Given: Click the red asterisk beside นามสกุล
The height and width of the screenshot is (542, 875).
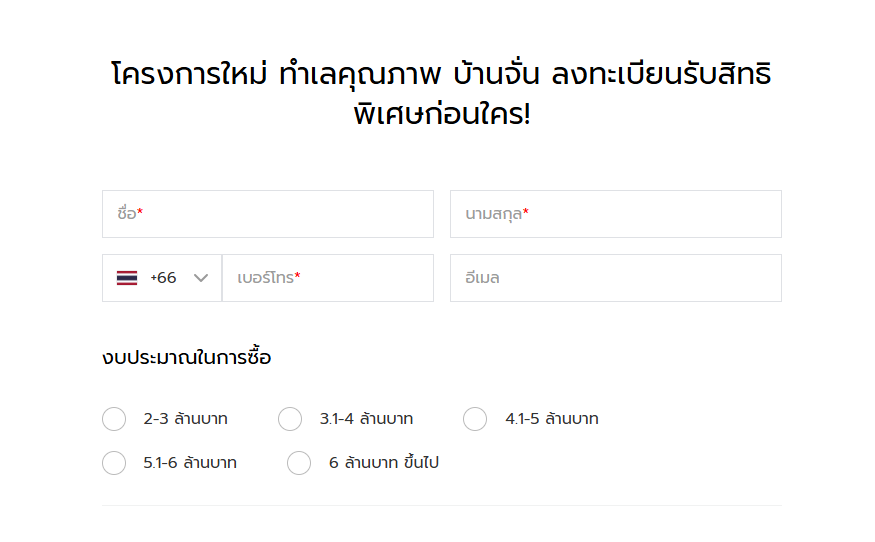Looking at the screenshot, I should click(x=526, y=213).
